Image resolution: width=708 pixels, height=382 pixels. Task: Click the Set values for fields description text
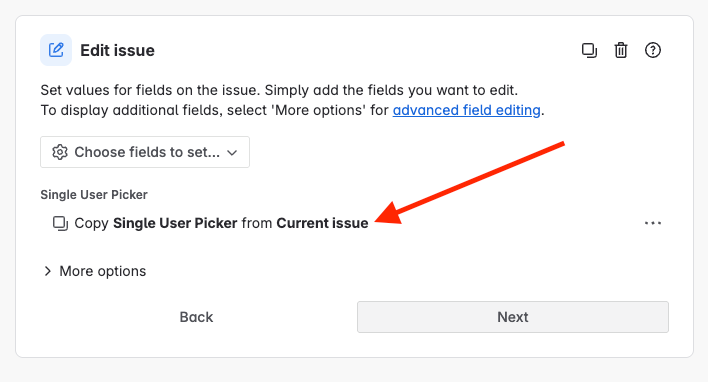click(x=279, y=90)
